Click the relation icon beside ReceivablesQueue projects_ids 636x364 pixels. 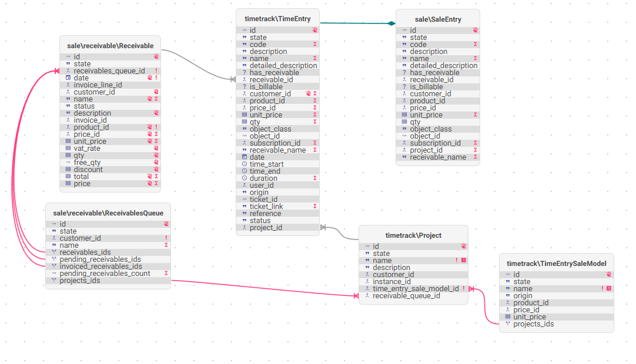point(54,281)
